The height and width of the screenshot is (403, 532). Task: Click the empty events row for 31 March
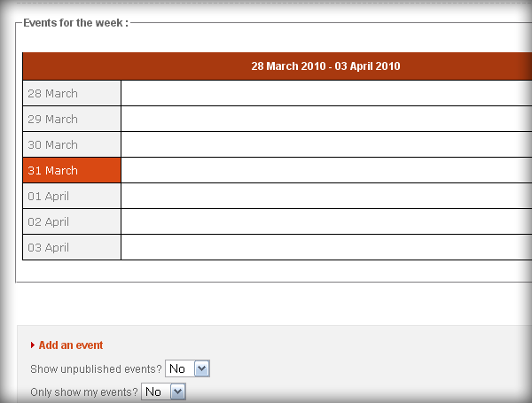[x=325, y=170]
